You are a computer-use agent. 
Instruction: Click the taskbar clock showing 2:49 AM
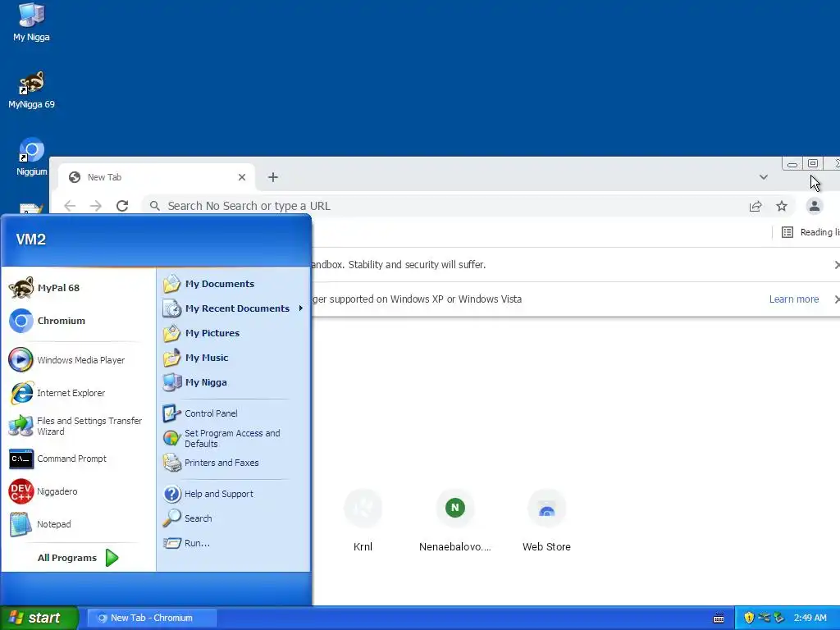pos(810,618)
